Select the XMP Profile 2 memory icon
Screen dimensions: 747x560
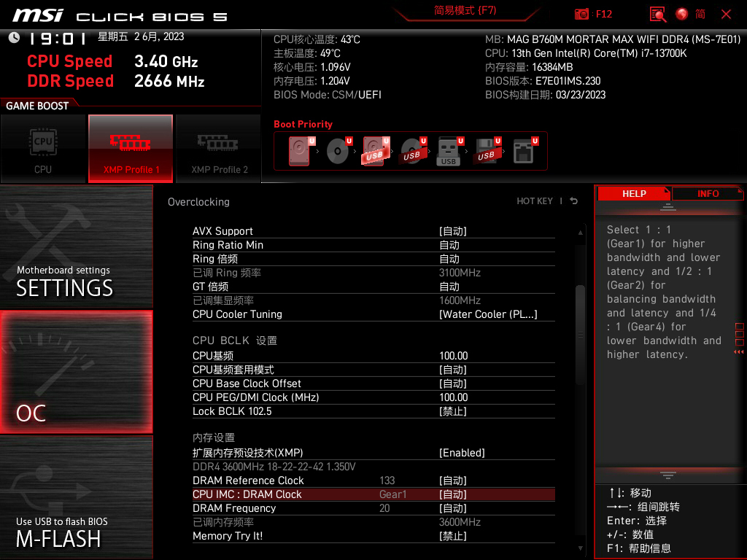coord(217,148)
